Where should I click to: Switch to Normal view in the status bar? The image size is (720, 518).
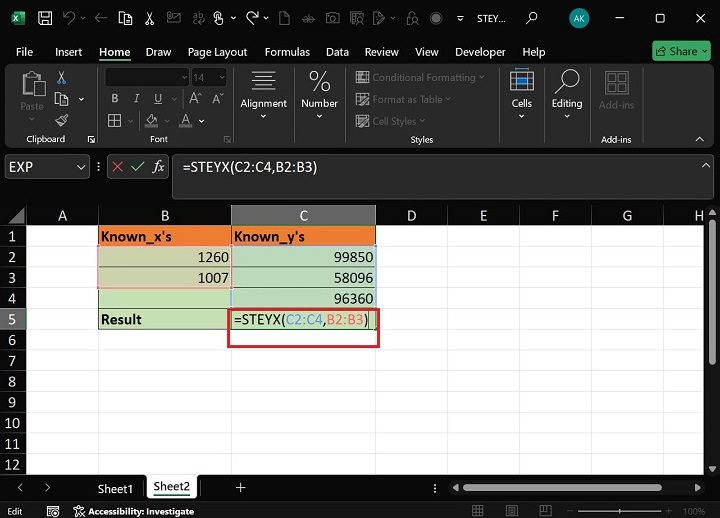coord(478,511)
